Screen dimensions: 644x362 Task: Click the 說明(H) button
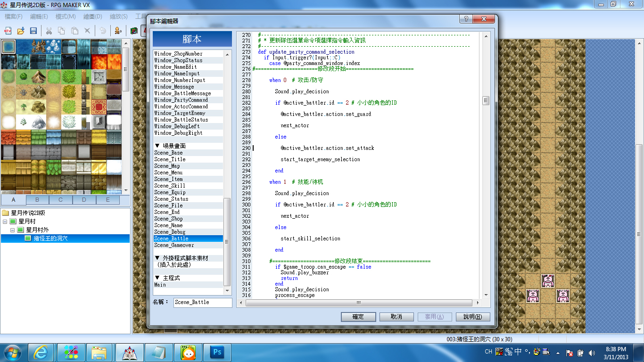(473, 317)
